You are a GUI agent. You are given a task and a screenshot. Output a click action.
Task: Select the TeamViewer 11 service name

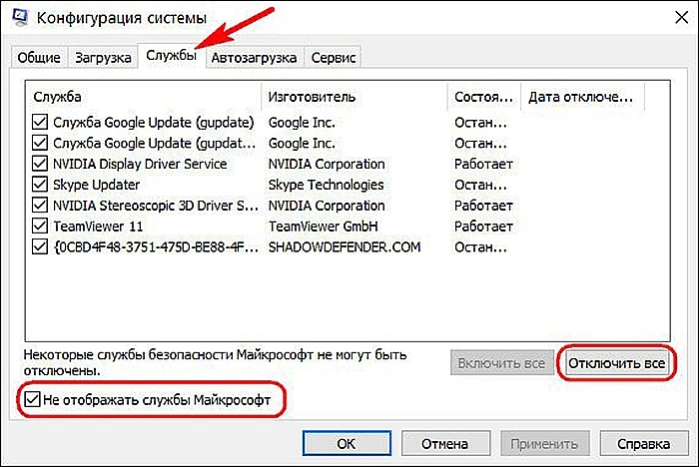point(98,226)
